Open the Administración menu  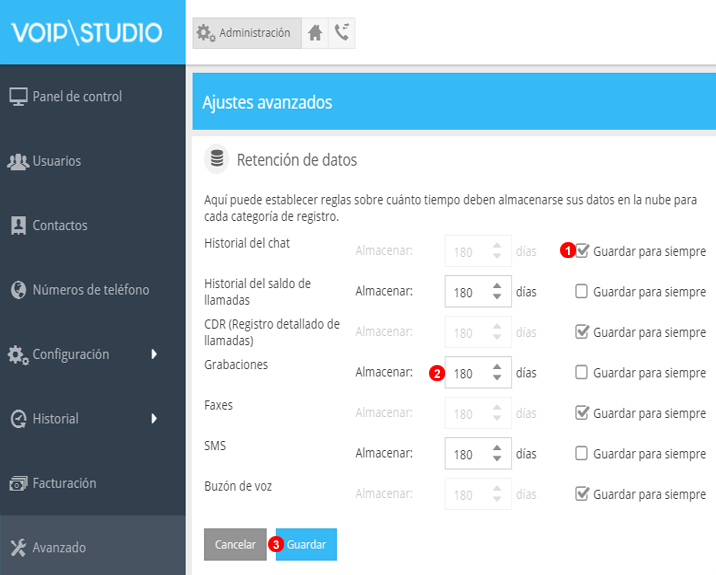[244, 33]
